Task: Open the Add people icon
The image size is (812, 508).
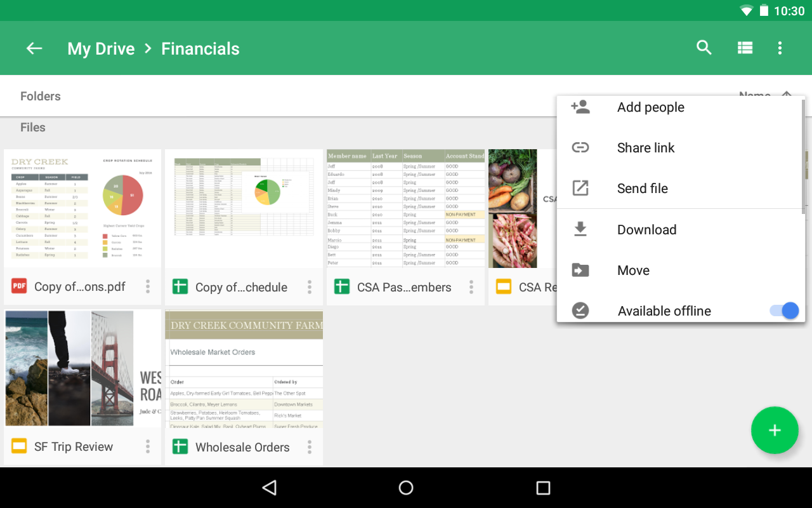Action: tap(580, 107)
